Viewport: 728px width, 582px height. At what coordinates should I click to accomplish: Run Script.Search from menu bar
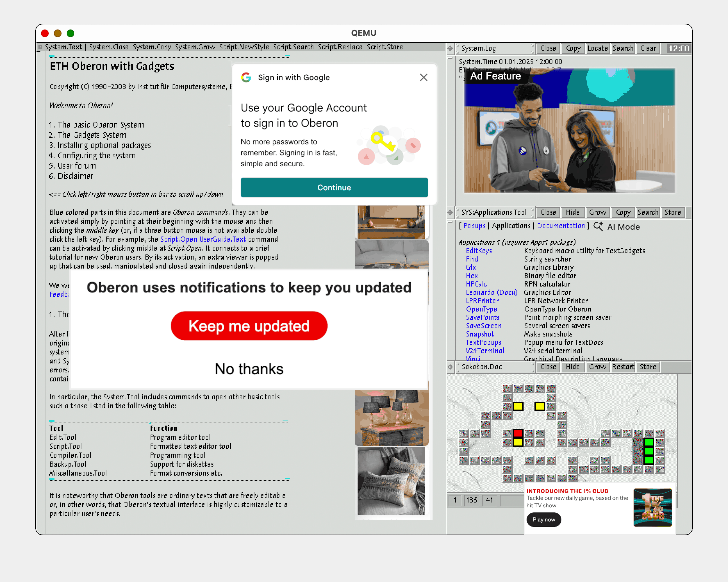[x=293, y=47]
